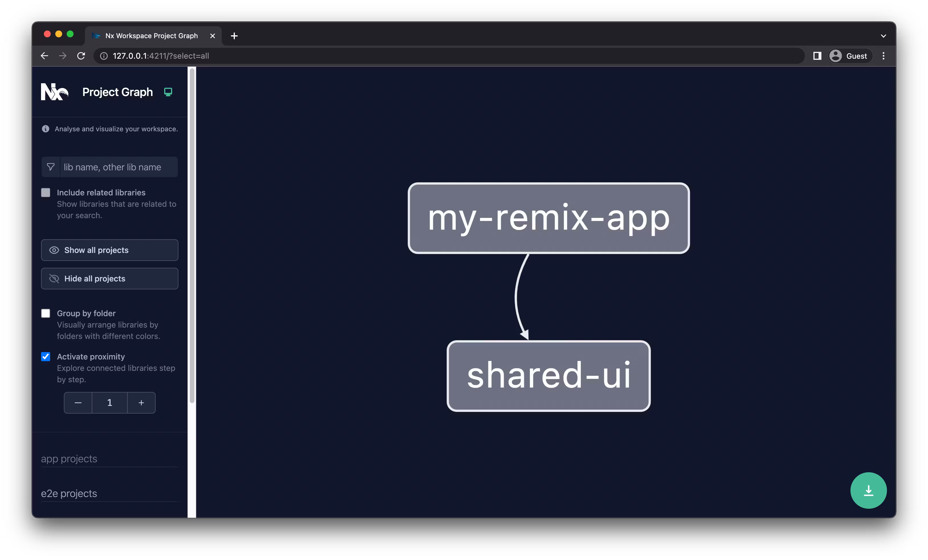Viewport: 928px width, 560px height.
Task: Increase proximity depth with plus button
Action: point(141,403)
